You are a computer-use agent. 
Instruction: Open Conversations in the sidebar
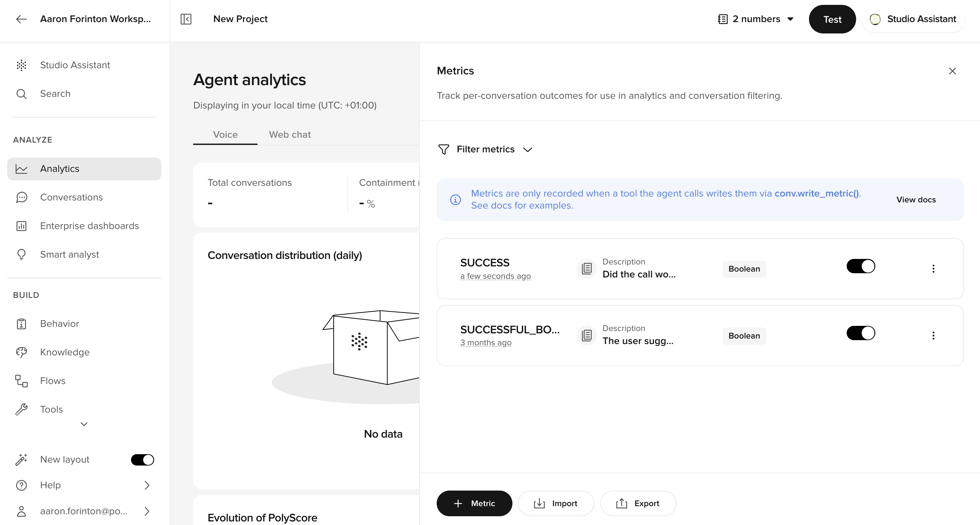click(x=84, y=197)
